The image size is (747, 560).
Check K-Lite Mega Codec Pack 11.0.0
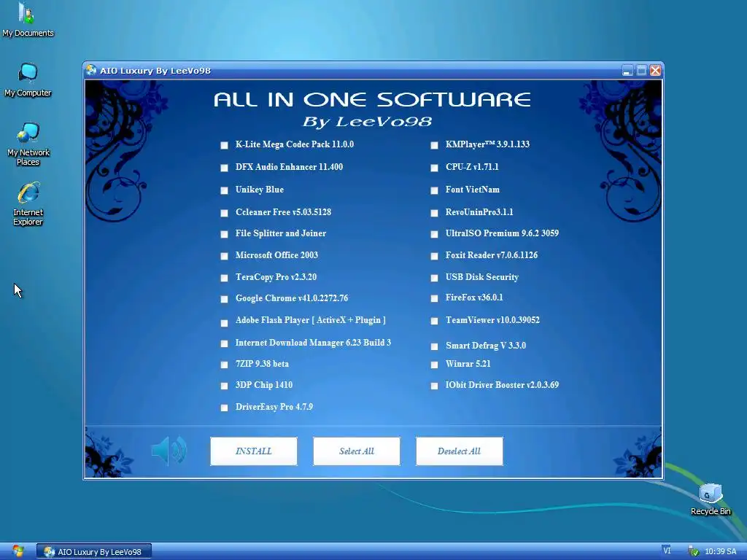(224, 145)
